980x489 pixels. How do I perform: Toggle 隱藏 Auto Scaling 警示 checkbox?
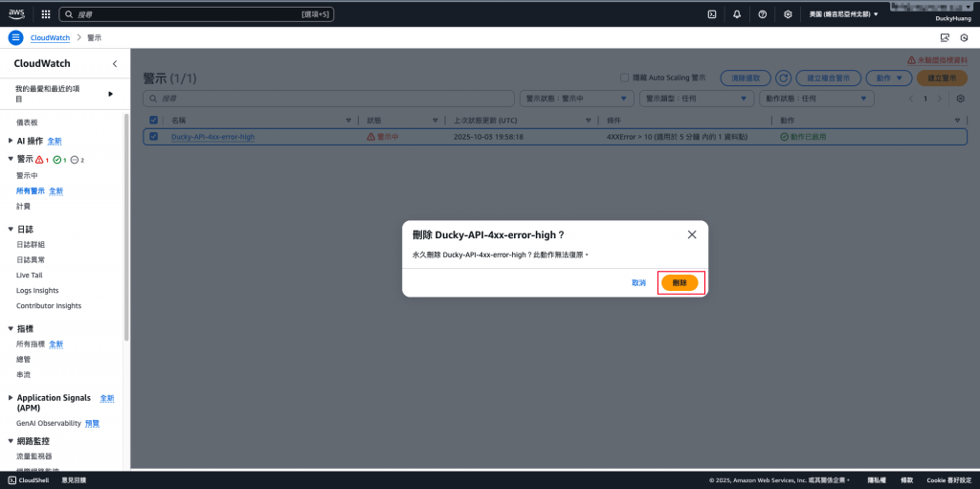pos(624,78)
